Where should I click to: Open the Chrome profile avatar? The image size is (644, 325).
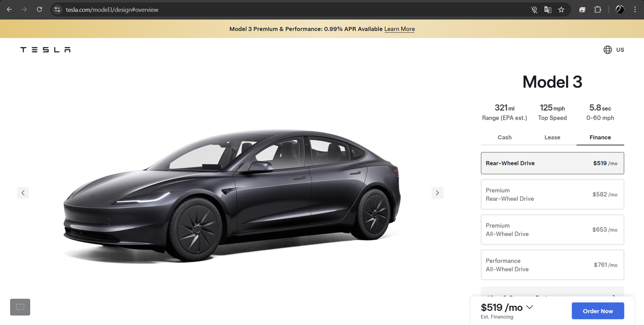click(x=620, y=10)
